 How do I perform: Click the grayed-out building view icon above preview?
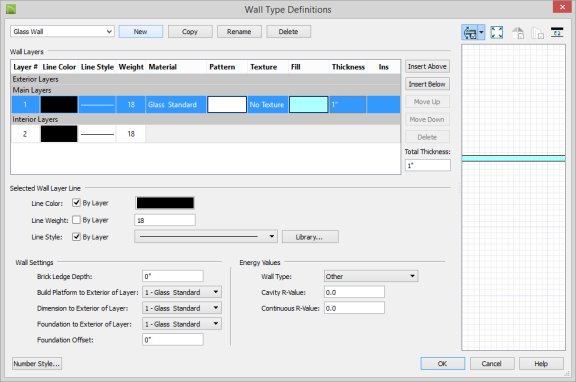(x=537, y=33)
